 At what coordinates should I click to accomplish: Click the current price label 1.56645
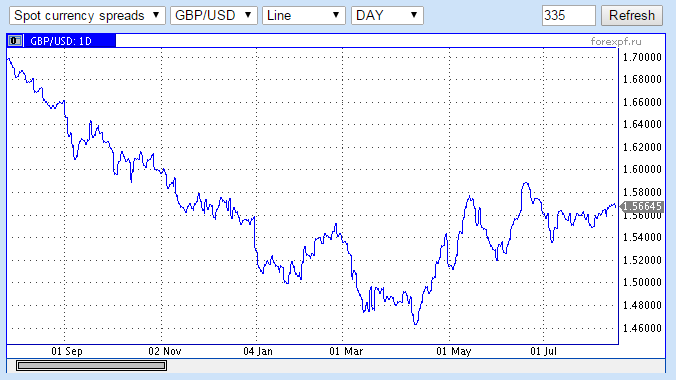coord(642,207)
